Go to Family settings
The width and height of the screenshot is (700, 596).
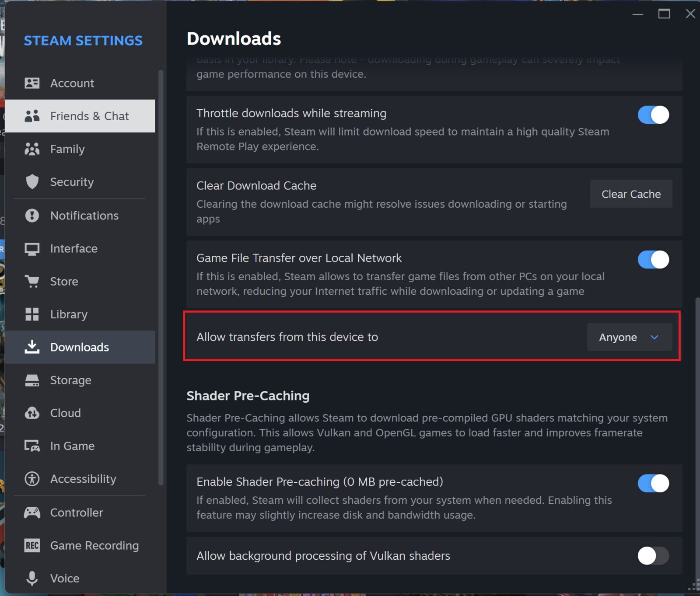tap(80, 149)
